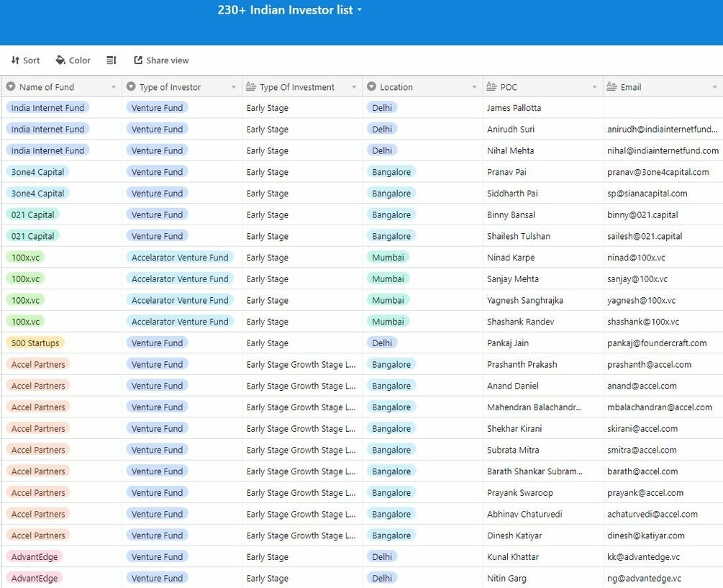Click yagnesh@100x.vc email cell
This screenshot has height=588, width=723.
[663, 300]
